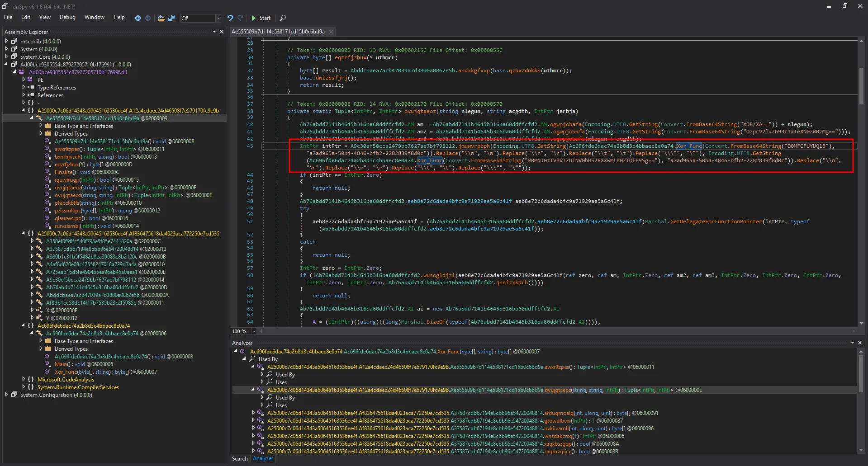Navigate forward with the toolbar forward arrow
This screenshot has height=466, width=868.
coord(148,18)
